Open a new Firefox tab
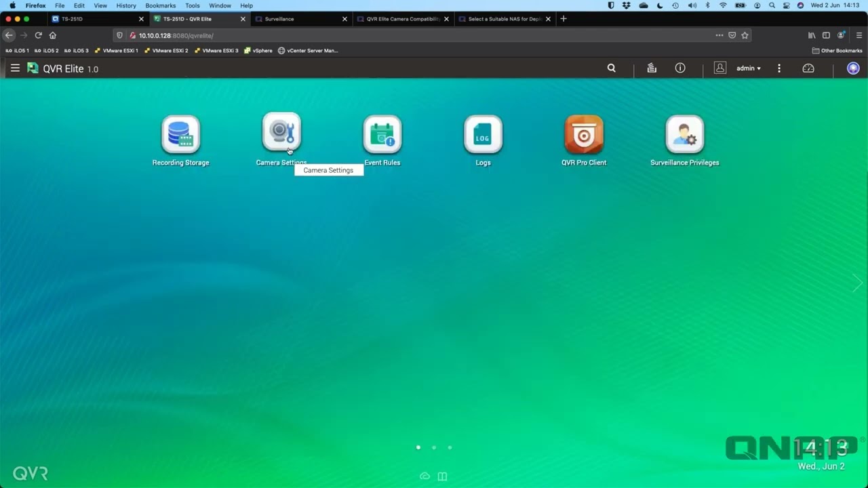Image resolution: width=868 pixels, height=488 pixels. [563, 19]
